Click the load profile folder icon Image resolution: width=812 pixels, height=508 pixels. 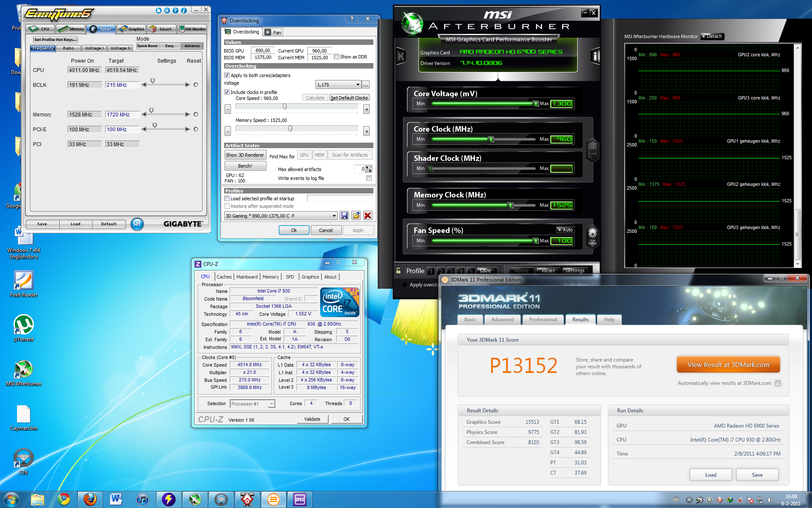coord(356,216)
